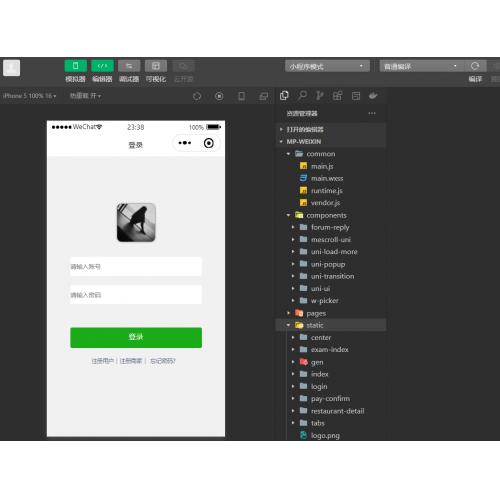Image resolution: width=500 pixels, height=500 pixels.
Task: Open the search icon in sidebar
Action: (x=302, y=96)
